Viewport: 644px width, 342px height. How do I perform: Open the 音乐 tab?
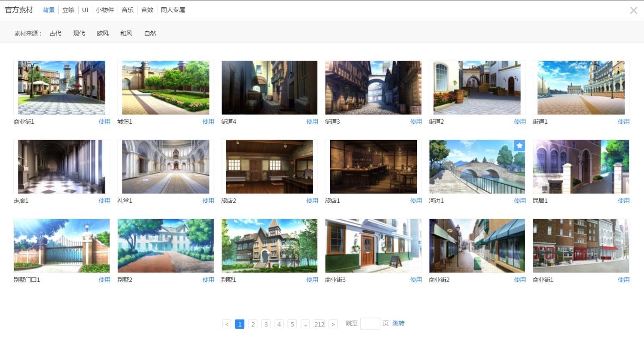pyautogui.click(x=128, y=10)
